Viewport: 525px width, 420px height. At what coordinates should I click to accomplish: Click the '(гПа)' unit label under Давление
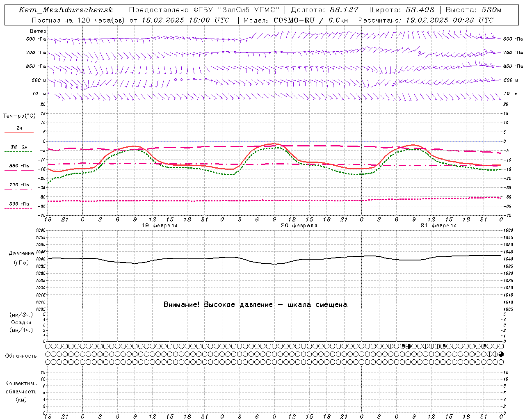[x=21, y=262]
